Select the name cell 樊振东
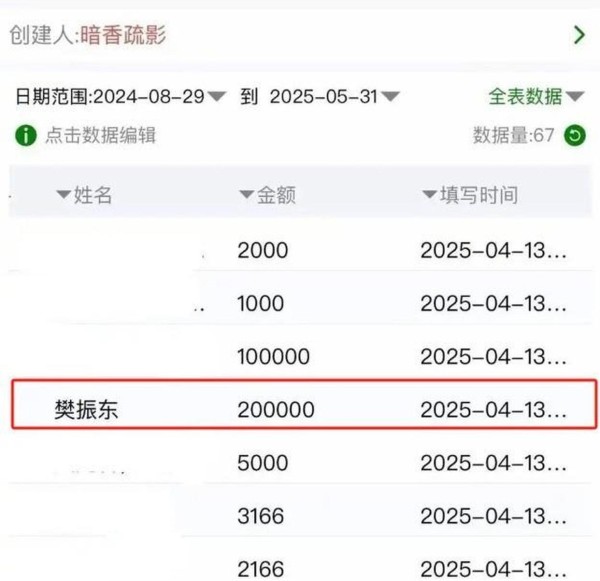Viewport: 600px width, 581px height. coord(86,409)
